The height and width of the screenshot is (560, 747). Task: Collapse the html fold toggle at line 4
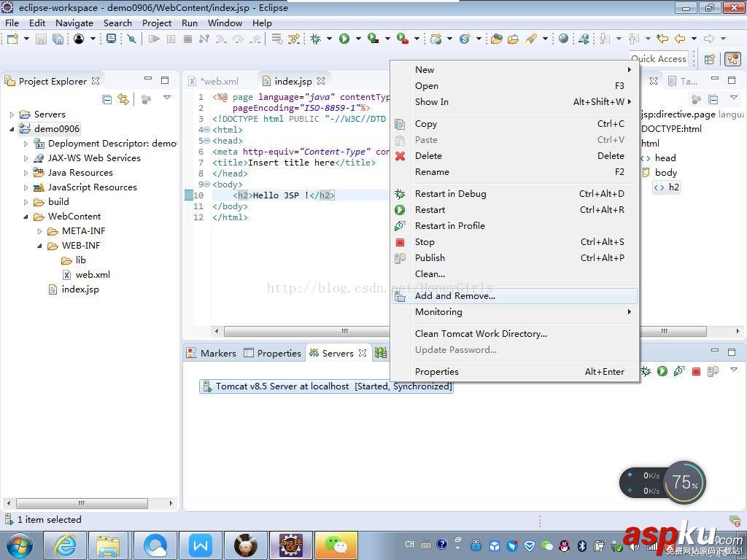coord(206,130)
